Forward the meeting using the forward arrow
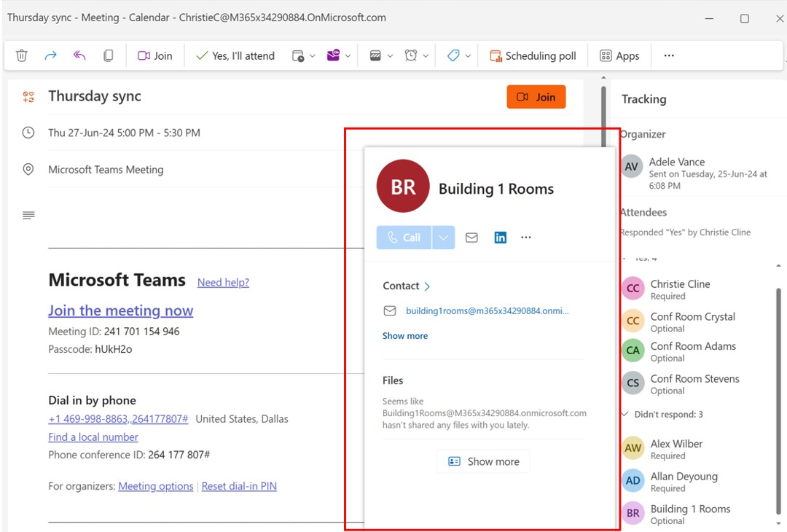This screenshot has width=787, height=532. pyautogui.click(x=50, y=55)
